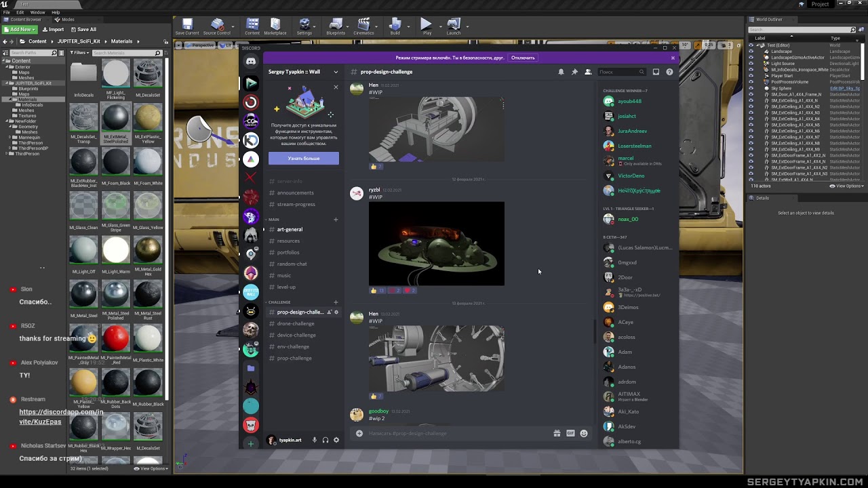Toggle Discord member list icon
Viewport: 868px width, 488px height.
[x=588, y=72]
